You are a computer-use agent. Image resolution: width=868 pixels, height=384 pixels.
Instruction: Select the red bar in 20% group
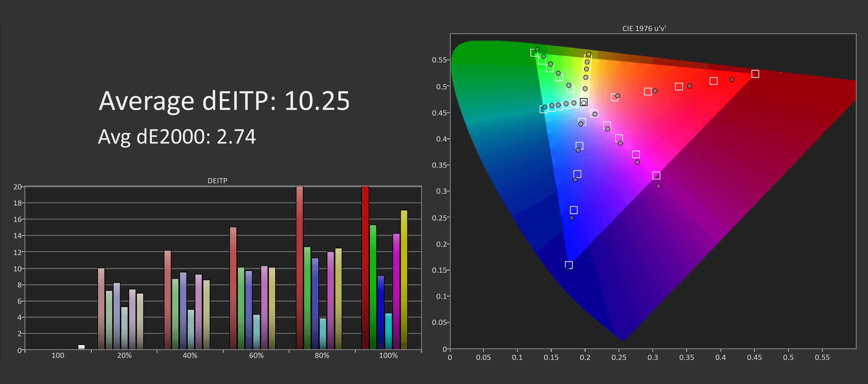click(x=101, y=308)
